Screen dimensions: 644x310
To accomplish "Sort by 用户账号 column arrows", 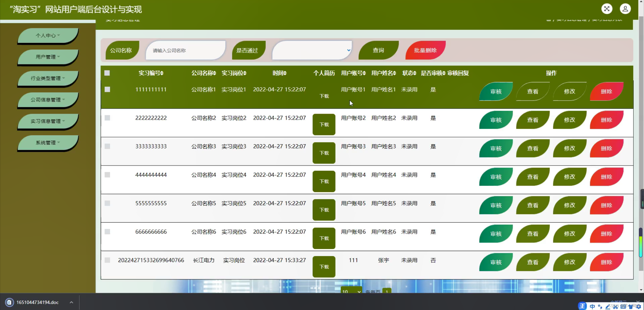I will 364,73.
